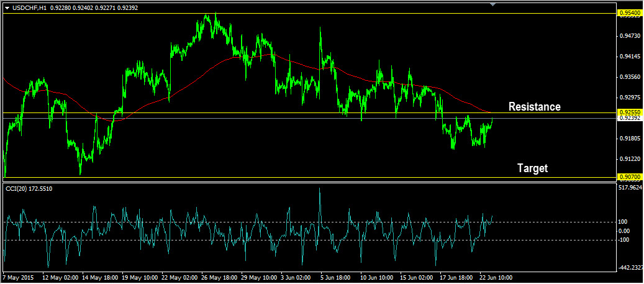Screen dimensions: 644x284
Task: Click the 0.92975 price scale value
Action: (632, 98)
